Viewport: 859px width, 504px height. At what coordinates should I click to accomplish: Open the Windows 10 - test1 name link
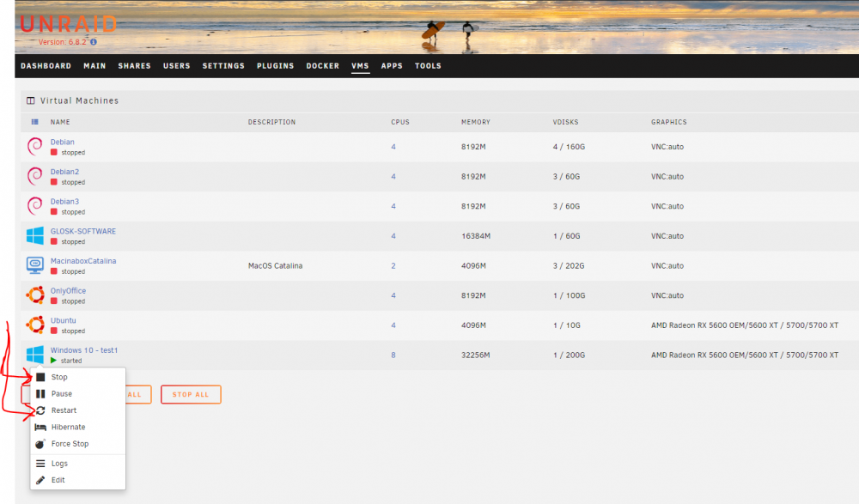coord(84,350)
